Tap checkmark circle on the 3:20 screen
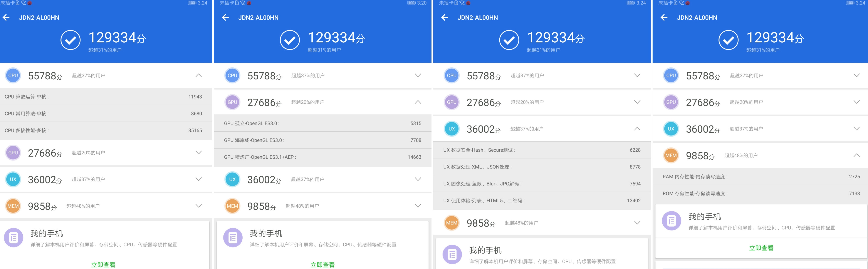 289,40
